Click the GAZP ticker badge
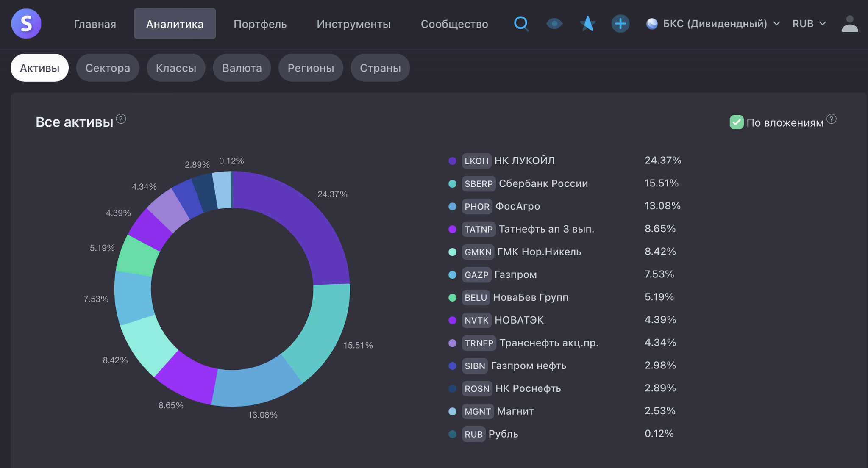Screen dimensions: 868x468 [x=476, y=275]
